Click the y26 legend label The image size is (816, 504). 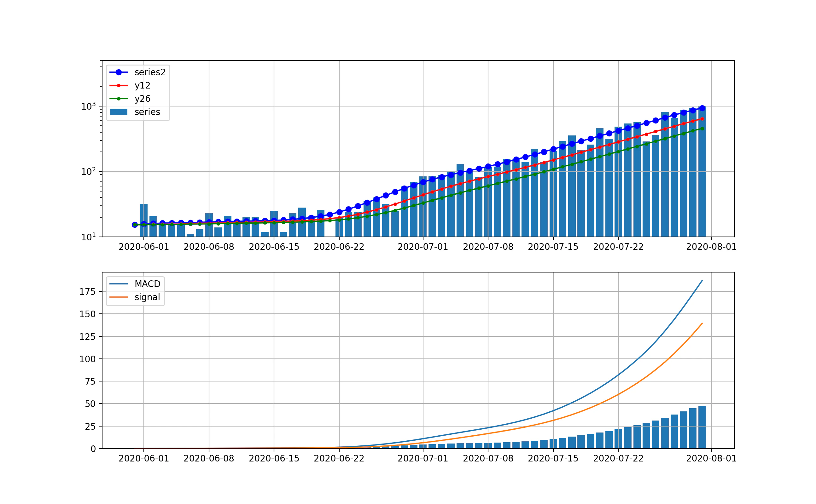tap(143, 99)
